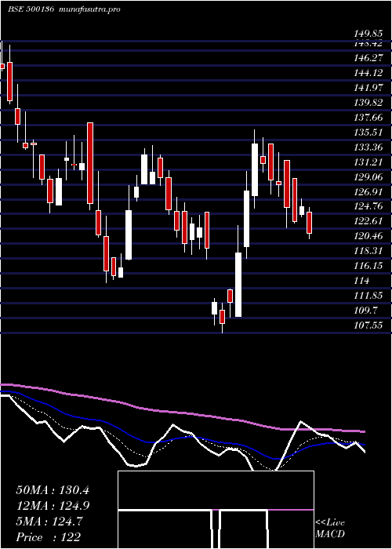Click the 124.76 price level label
The width and height of the screenshot is (392, 549).
pyautogui.click(x=368, y=206)
